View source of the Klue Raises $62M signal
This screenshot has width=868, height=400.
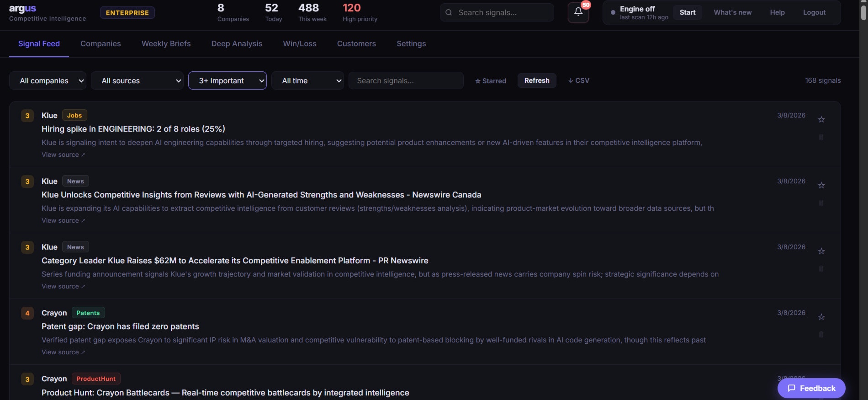[x=63, y=286]
